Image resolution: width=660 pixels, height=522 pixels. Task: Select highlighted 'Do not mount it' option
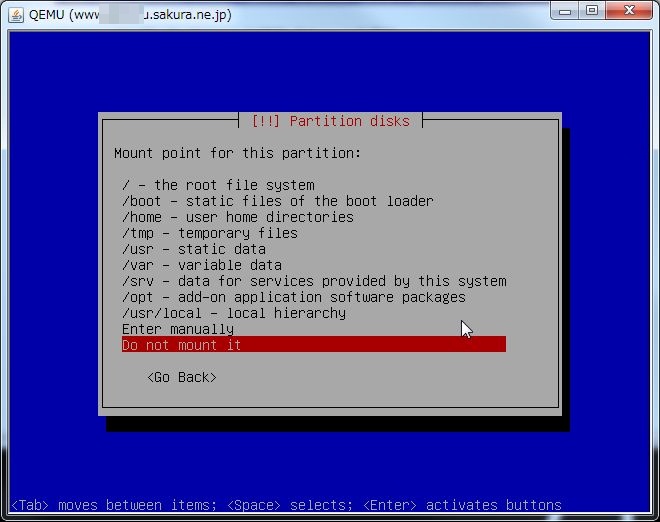[x=314, y=344]
